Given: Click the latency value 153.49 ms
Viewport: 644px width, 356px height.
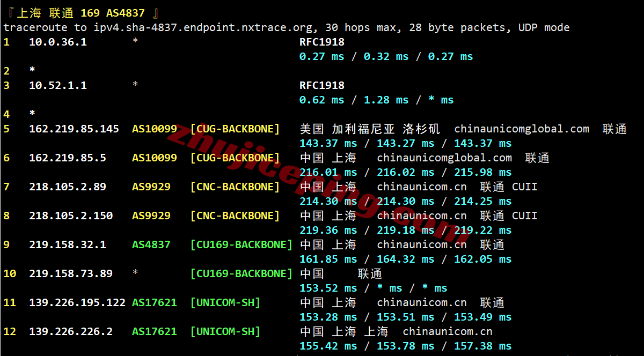Looking at the screenshot, I should click(483, 317).
